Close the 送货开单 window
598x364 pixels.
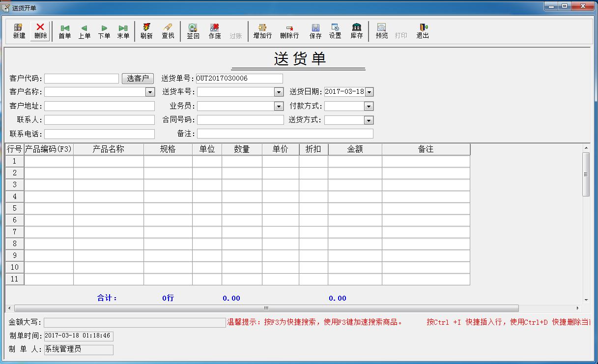(x=583, y=6)
